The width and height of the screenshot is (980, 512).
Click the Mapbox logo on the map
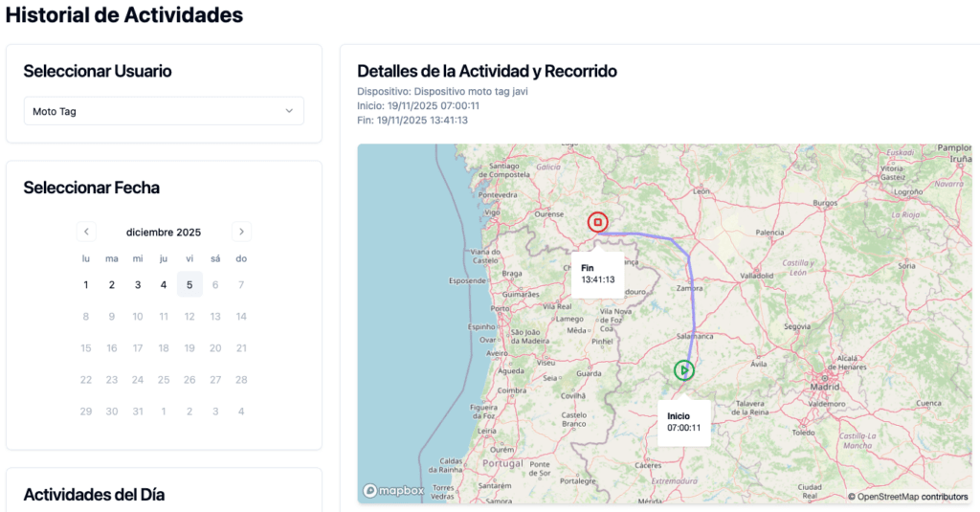[x=393, y=491]
